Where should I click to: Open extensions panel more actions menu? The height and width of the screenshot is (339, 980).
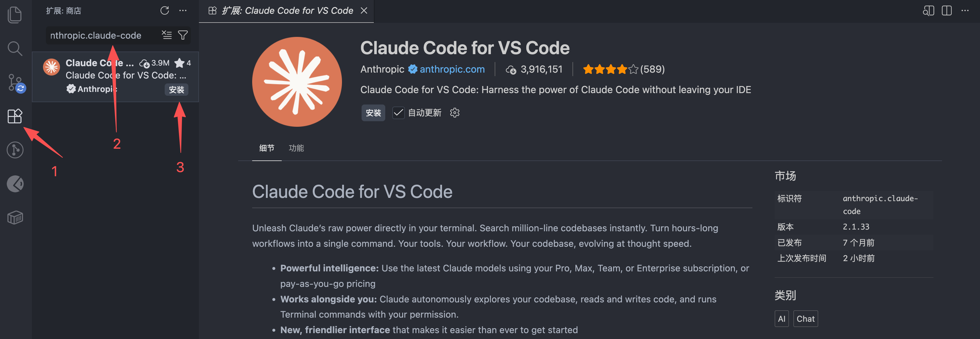183,11
